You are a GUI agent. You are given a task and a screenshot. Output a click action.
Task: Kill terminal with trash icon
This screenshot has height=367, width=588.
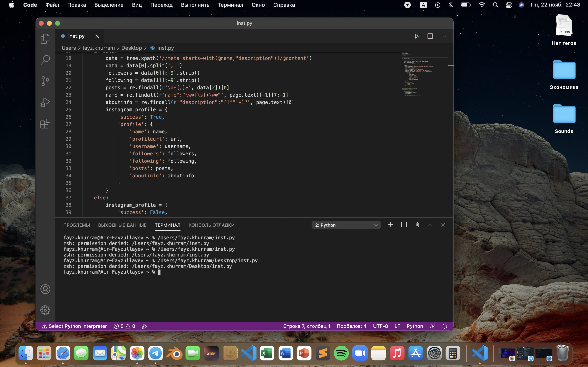417,225
